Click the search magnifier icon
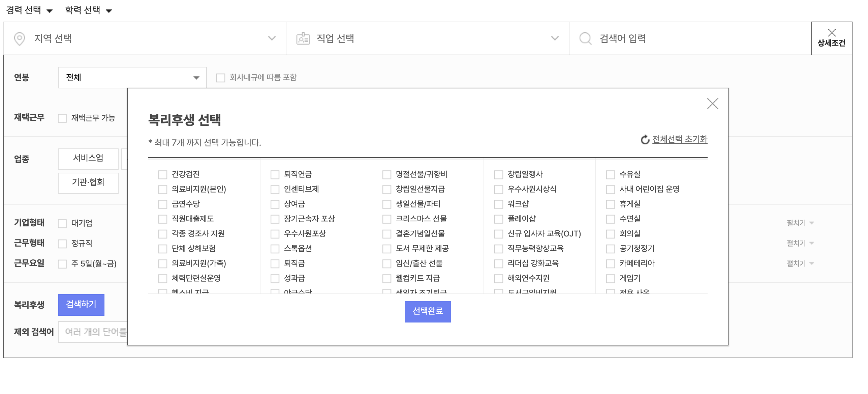Viewport: 868px width, 394px height. pos(585,38)
